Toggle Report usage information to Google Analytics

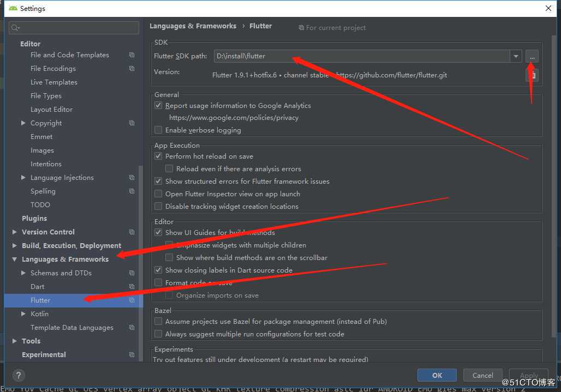(158, 105)
